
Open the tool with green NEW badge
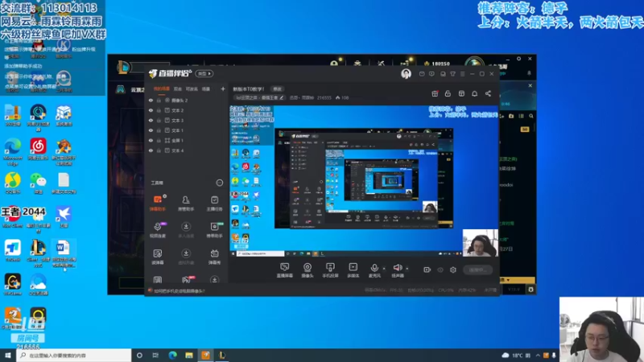pos(214,230)
